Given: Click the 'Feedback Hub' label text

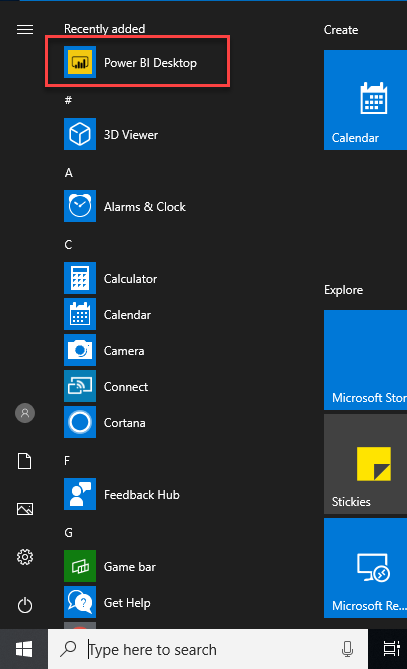Looking at the screenshot, I should pyautogui.click(x=142, y=494).
